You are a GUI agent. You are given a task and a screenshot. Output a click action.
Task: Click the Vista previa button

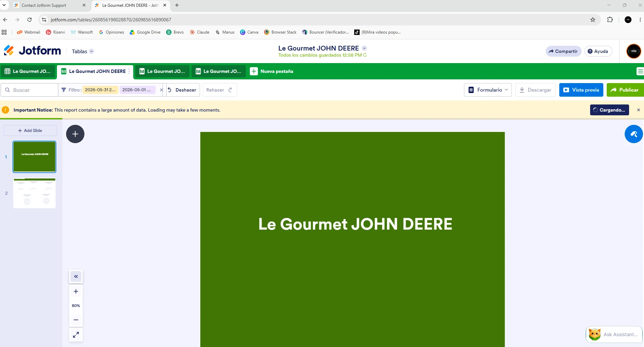[581, 90]
